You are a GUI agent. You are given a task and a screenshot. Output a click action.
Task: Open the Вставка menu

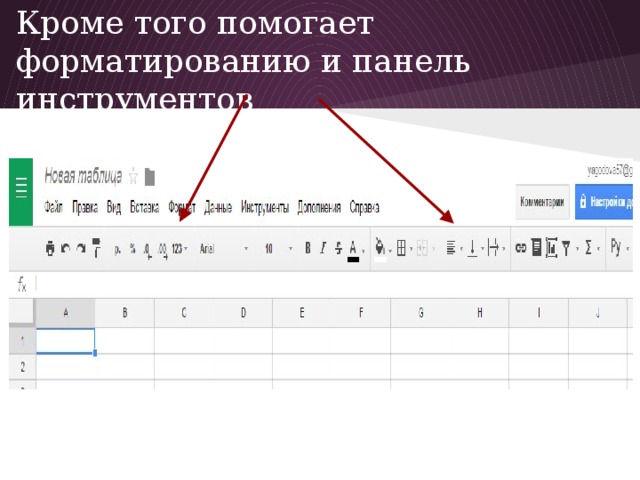pyautogui.click(x=144, y=207)
